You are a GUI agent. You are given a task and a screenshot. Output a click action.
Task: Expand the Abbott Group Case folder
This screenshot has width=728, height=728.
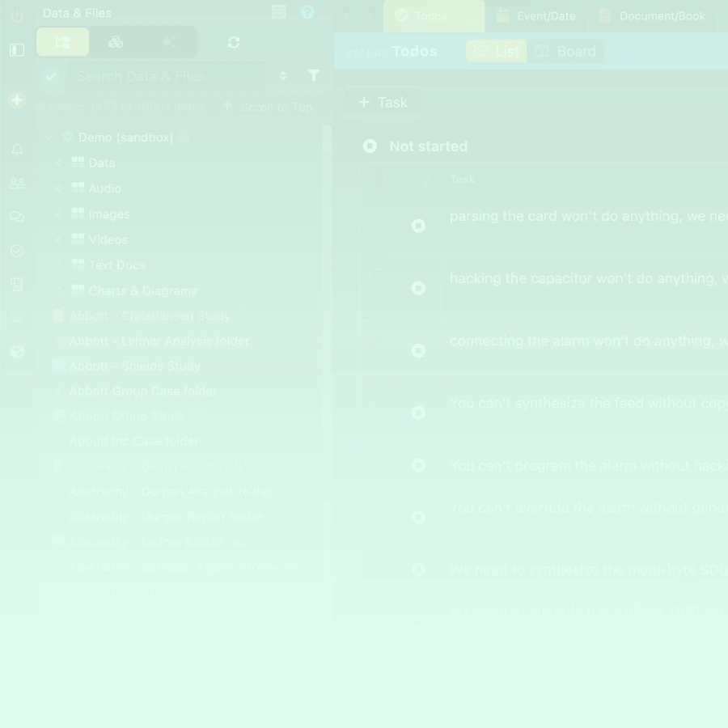click(59, 392)
